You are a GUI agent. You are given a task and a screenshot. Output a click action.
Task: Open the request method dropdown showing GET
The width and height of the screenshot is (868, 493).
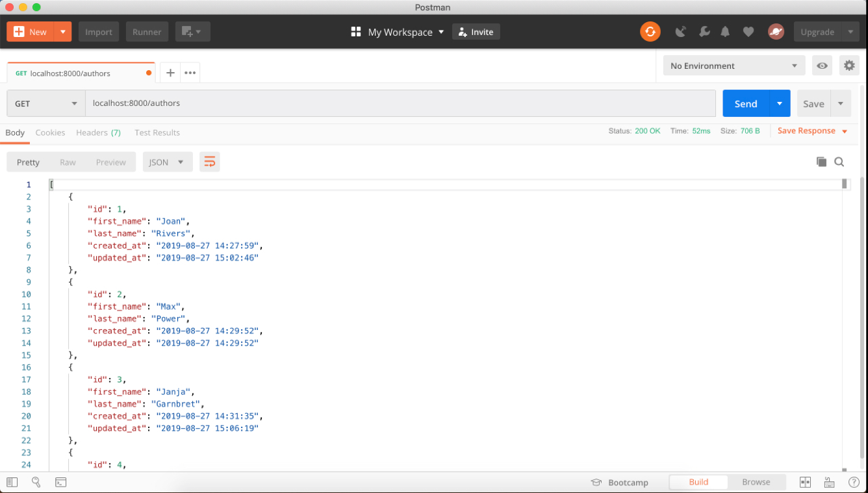(x=45, y=103)
